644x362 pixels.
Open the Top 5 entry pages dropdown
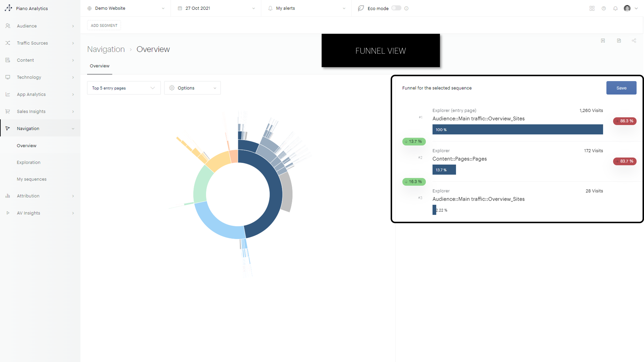124,88
